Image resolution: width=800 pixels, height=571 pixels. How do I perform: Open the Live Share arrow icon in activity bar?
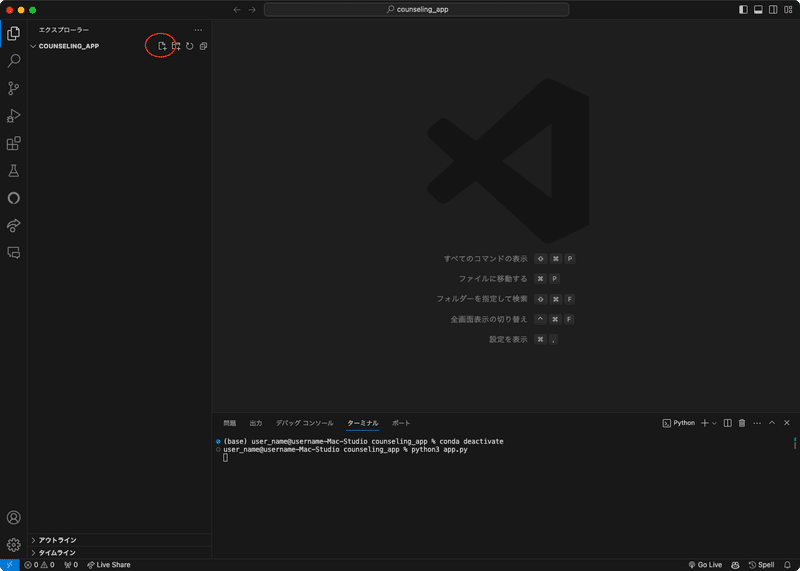coord(14,225)
